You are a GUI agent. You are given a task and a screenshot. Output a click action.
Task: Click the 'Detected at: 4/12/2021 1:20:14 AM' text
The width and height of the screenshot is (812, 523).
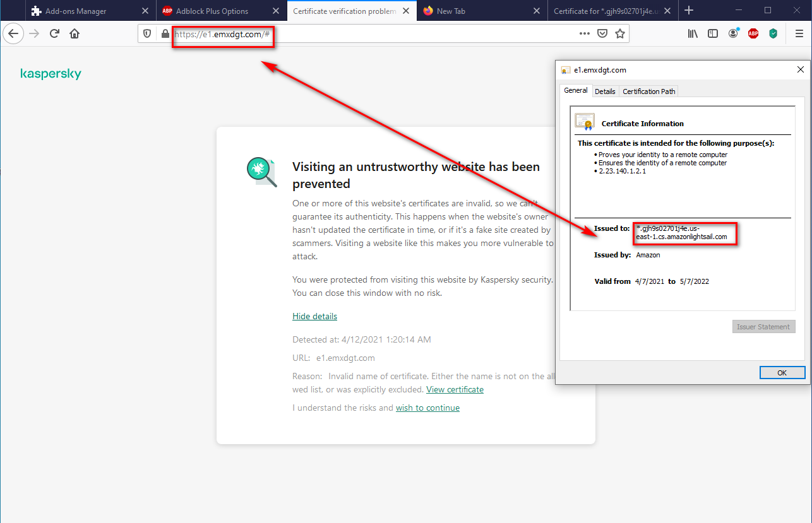362,339
